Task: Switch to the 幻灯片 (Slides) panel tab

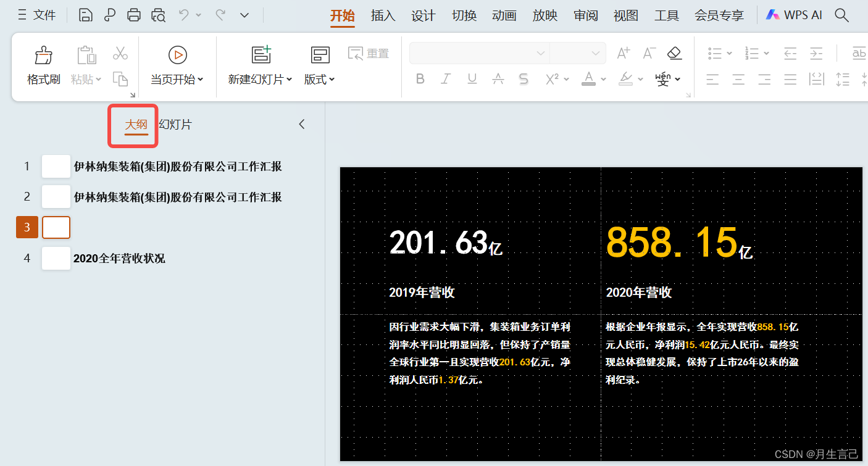Action: click(x=175, y=125)
